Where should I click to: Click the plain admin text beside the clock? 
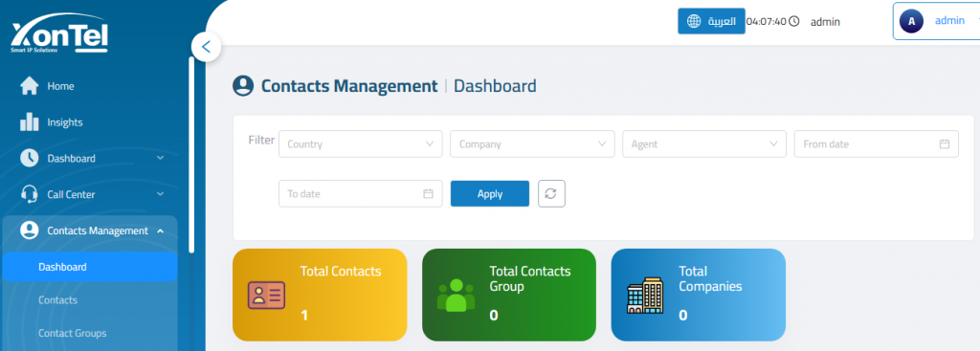click(x=826, y=22)
